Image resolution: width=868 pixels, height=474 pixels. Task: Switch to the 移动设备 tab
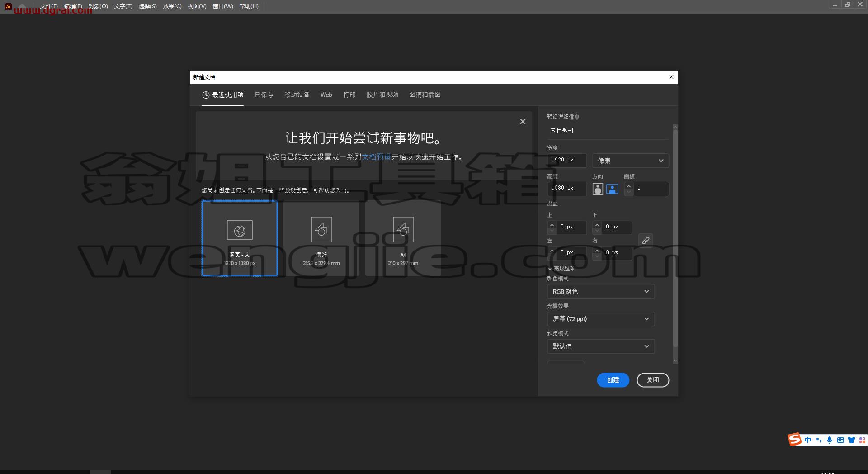[x=297, y=95]
